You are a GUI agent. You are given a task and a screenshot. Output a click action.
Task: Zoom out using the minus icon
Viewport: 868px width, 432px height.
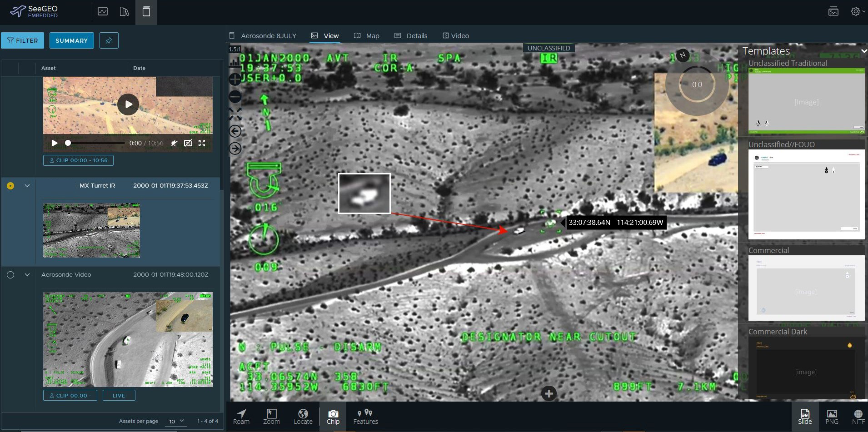pyautogui.click(x=235, y=96)
